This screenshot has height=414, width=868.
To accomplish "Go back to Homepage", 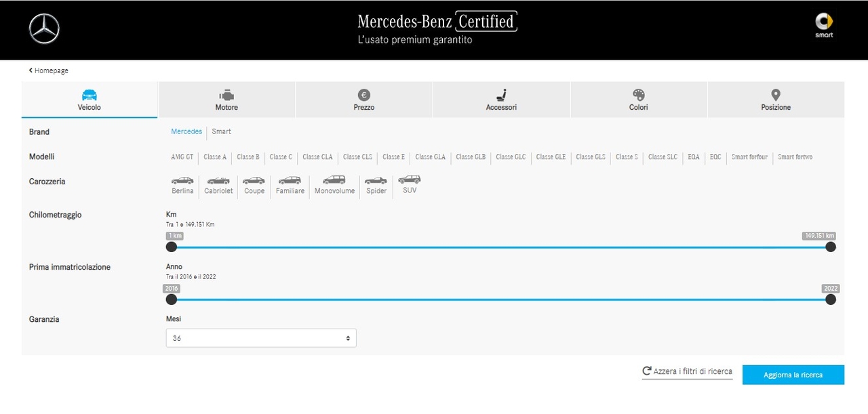I will click(49, 70).
